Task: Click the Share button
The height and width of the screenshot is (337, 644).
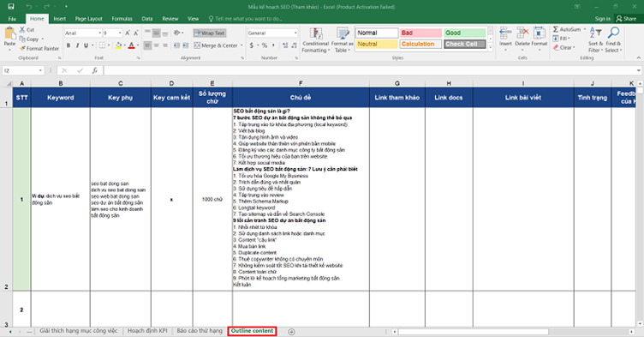Action: 626,19
